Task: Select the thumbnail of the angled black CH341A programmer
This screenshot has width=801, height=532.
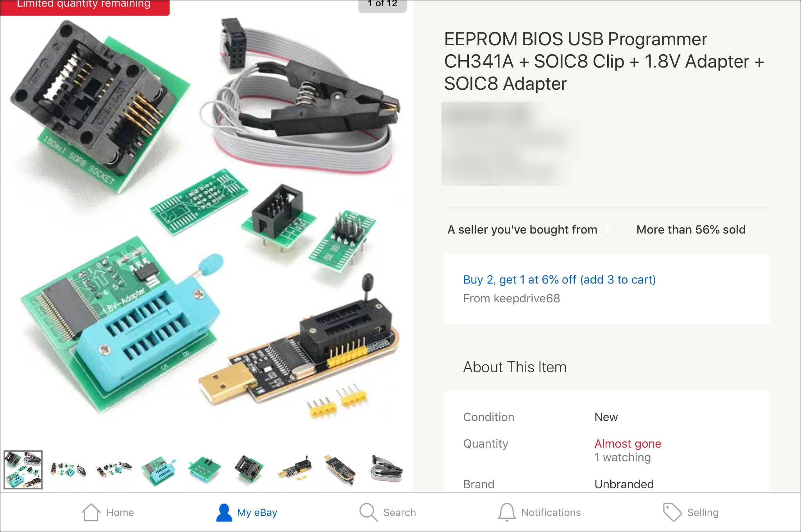Action: click(x=340, y=470)
